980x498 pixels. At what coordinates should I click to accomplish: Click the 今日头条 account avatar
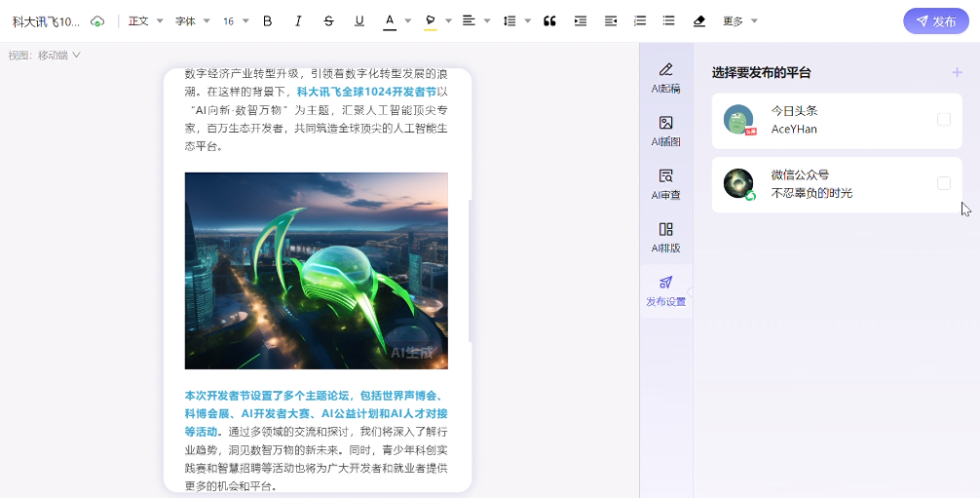pyautogui.click(x=738, y=120)
